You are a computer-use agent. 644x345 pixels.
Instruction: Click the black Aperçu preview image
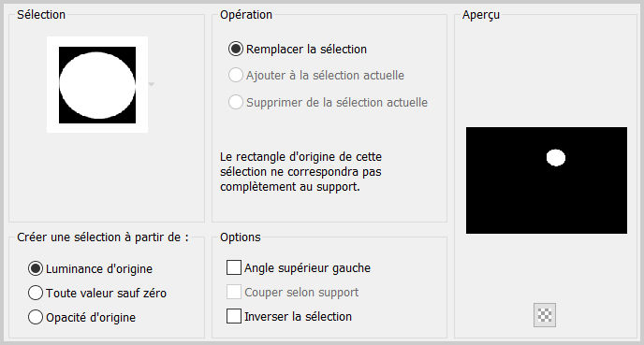pos(547,180)
